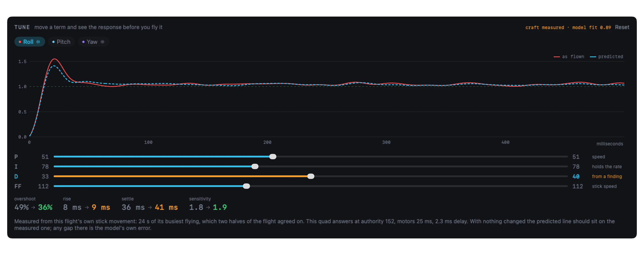Click the 'predicted' legend entry
This screenshot has height=255, width=644.
click(606, 57)
